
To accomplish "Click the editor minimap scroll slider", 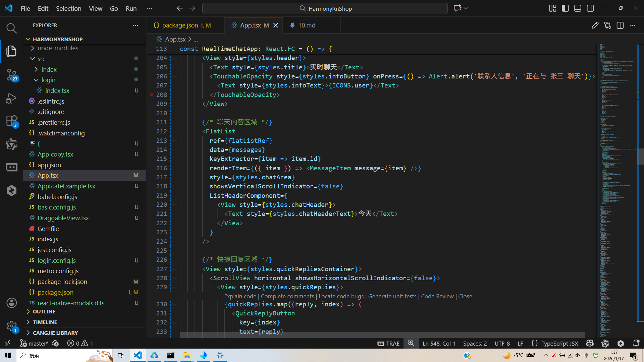I will point(640,157).
